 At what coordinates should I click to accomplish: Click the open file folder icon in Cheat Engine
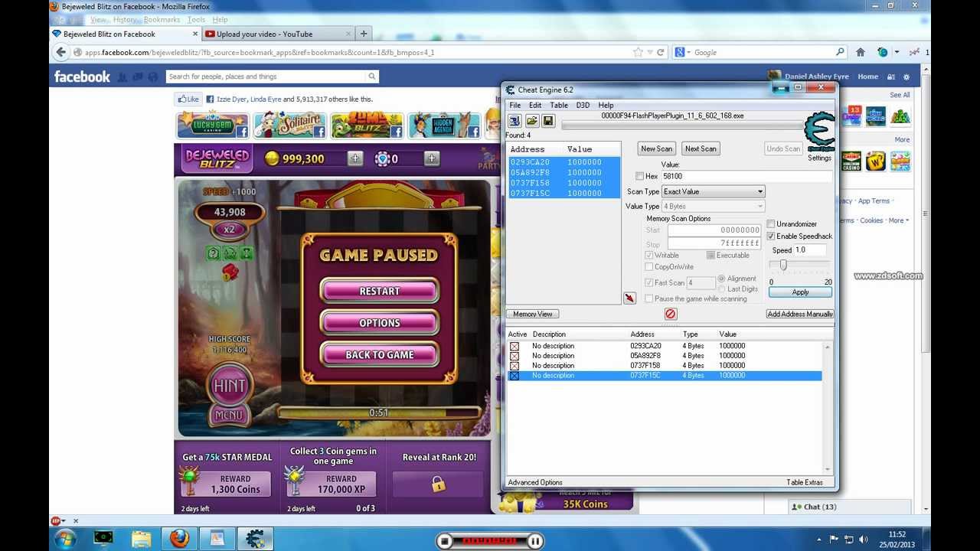tap(531, 121)
